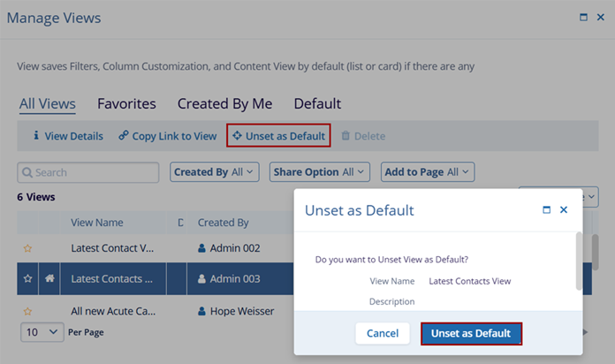Click the Search views input field

88,172
